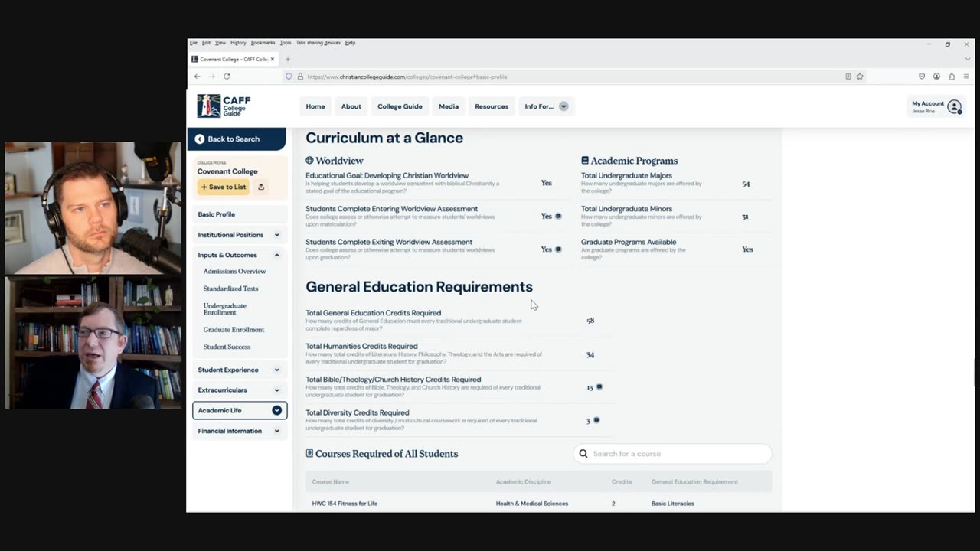The width and height of the screenshot is (980, 551).
Task: Reload the page with refresh icon
Action: tap(227, 77)
